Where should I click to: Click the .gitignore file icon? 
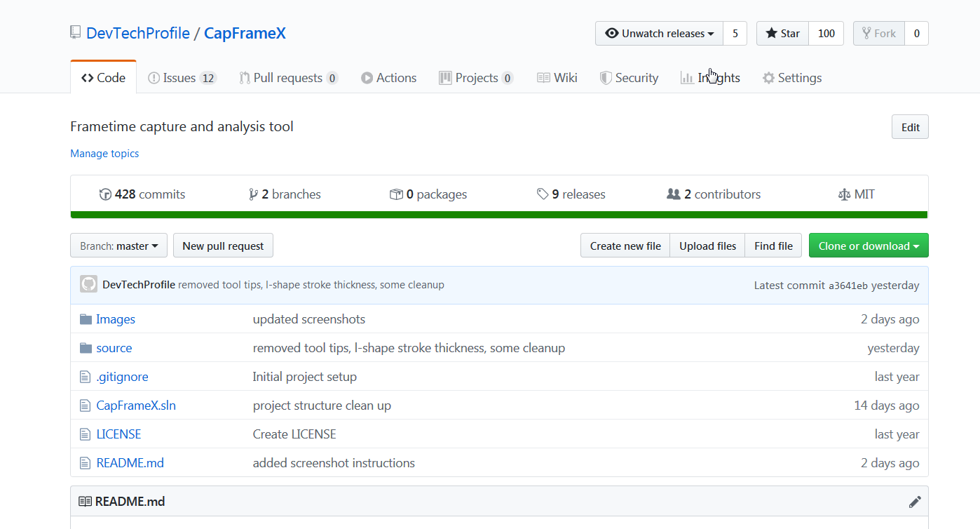(x=86, y=377)
